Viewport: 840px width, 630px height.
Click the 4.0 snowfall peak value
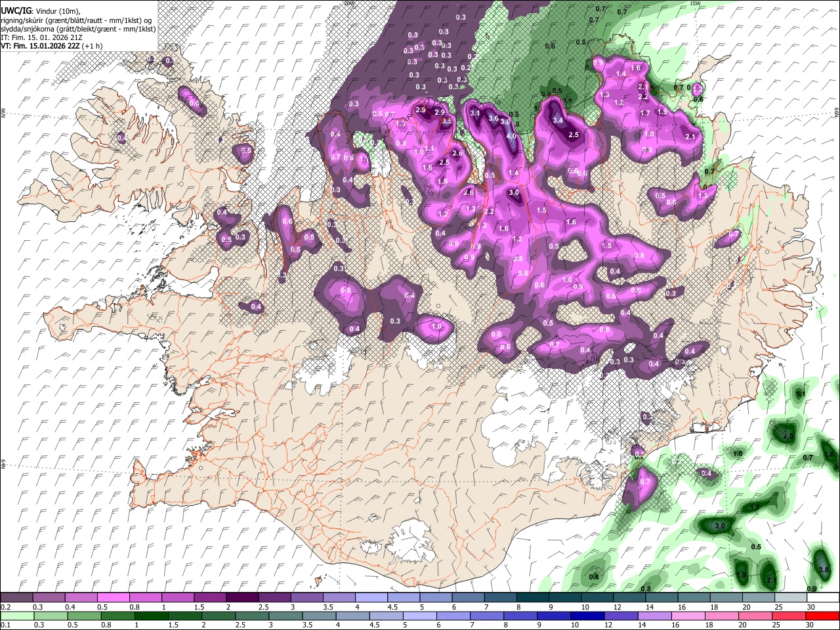click(511, 136)
